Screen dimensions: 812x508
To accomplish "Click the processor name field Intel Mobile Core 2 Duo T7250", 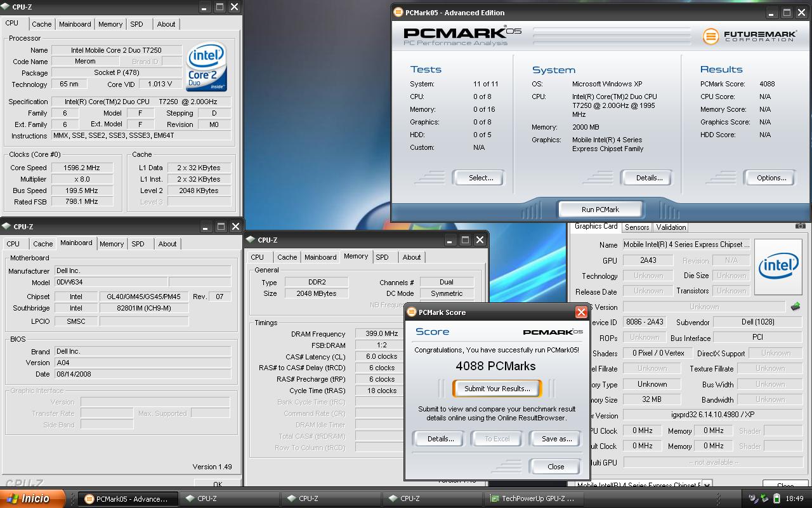I will pyautogui.click(x=116, y=50).
